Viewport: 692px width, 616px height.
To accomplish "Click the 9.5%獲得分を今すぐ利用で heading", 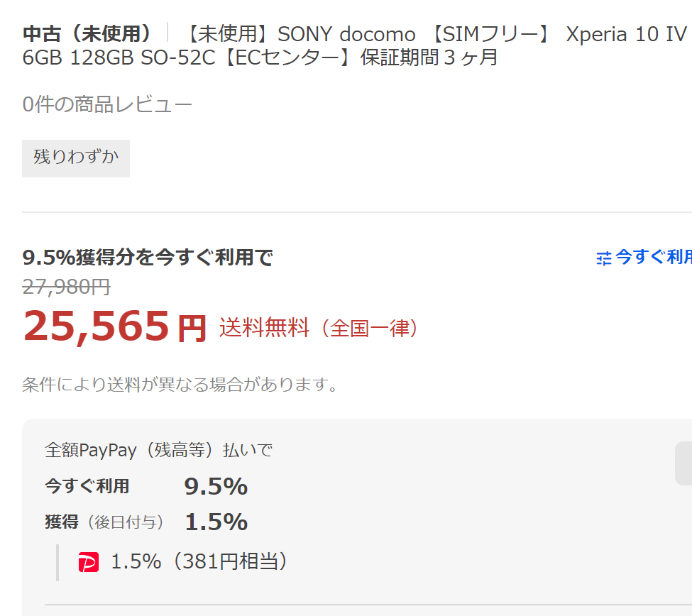I will [x=148, y=257].
